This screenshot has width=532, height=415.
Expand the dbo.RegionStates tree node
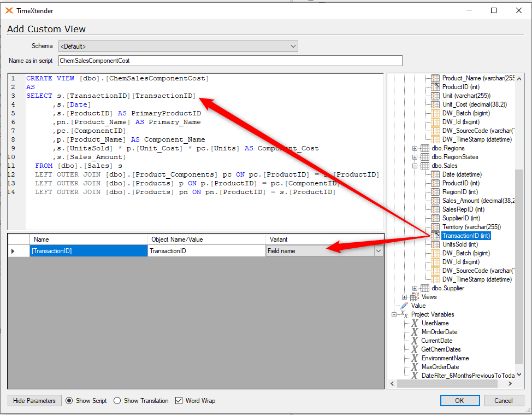(415, 157)
